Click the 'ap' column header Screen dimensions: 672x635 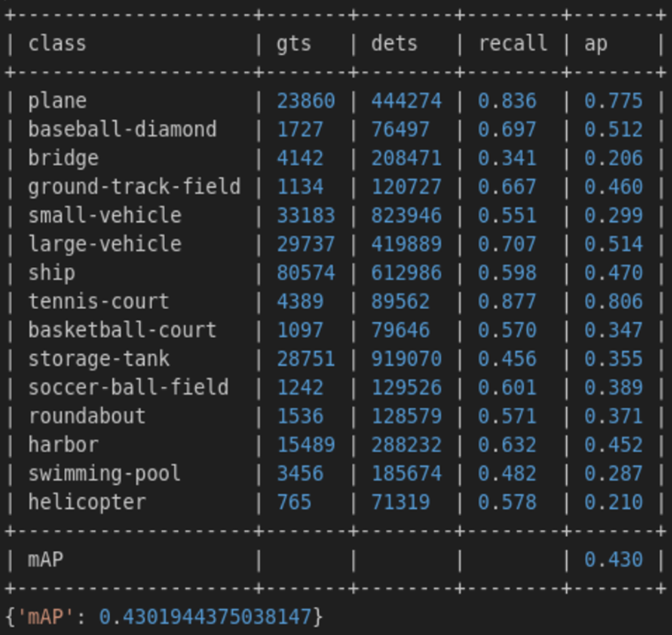tap(595, 44)
